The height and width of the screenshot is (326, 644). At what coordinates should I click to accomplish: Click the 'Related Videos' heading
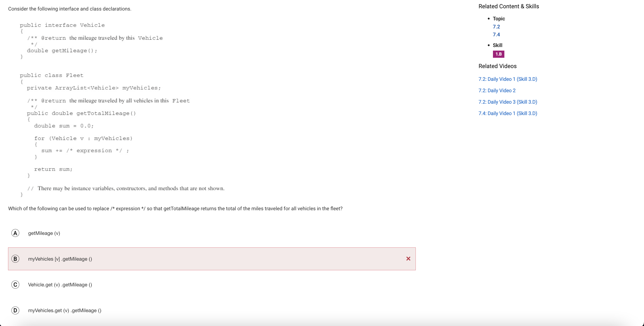coord(497,66)
